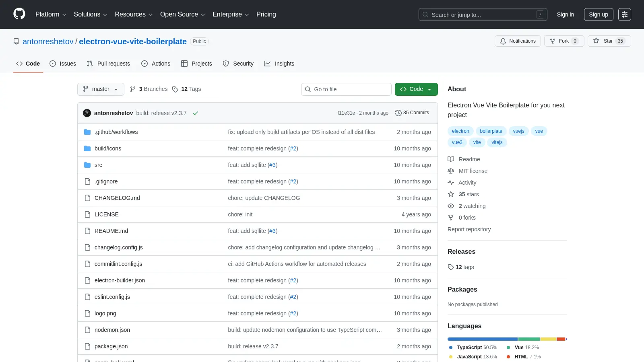Open the master branch selector

point(101,89)
